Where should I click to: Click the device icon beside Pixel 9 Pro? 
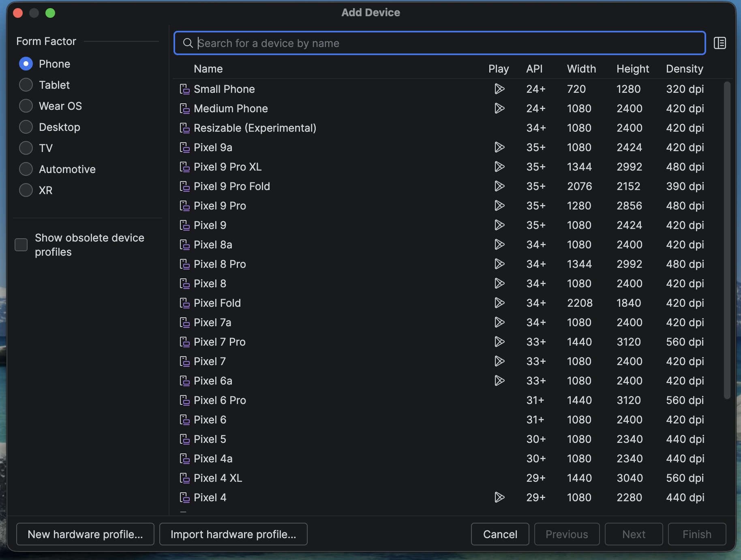pos(184,206)
